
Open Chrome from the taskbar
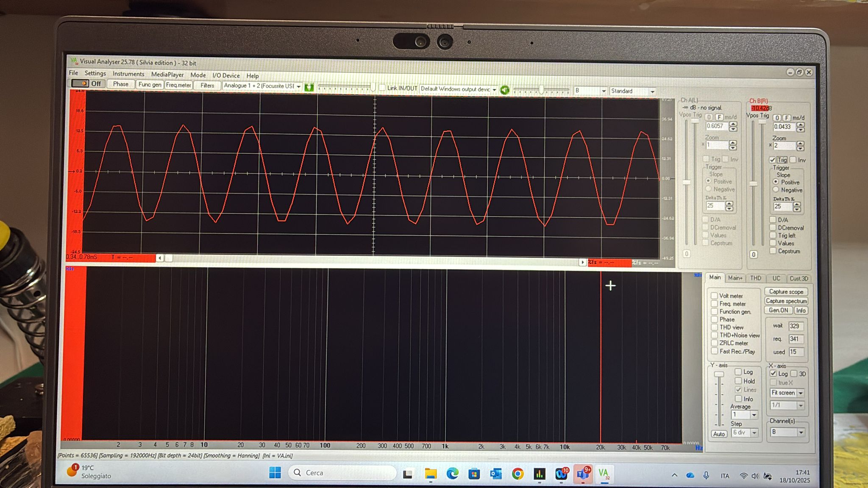[517, 474]
